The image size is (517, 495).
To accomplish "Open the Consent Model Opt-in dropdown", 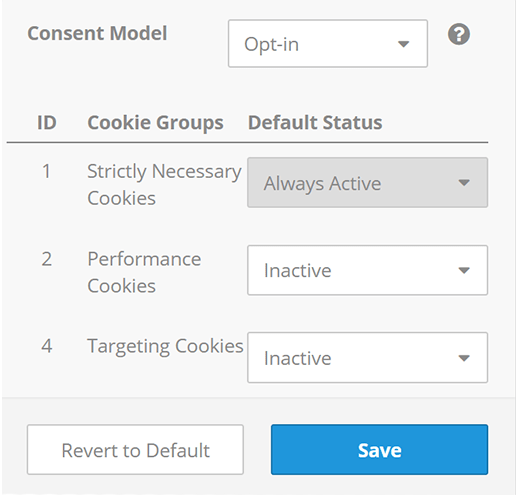I will point(328,44).
